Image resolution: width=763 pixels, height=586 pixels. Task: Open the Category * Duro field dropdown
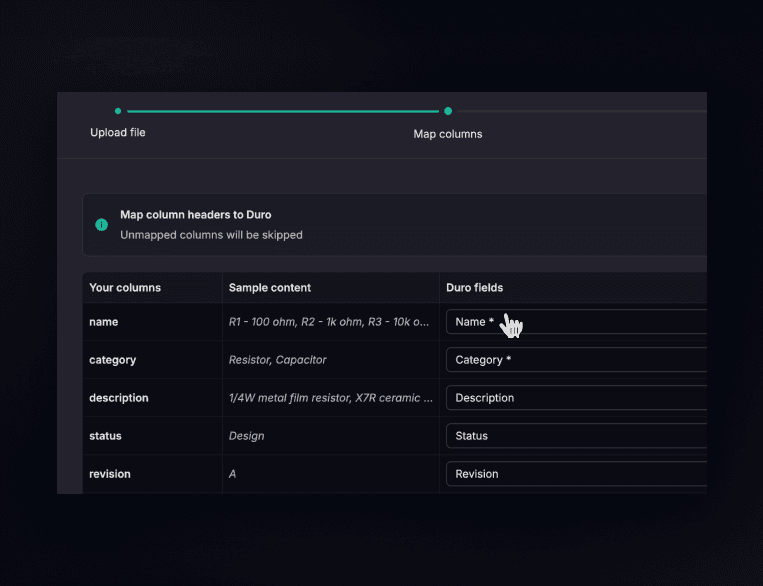click(x=575, y=360)
